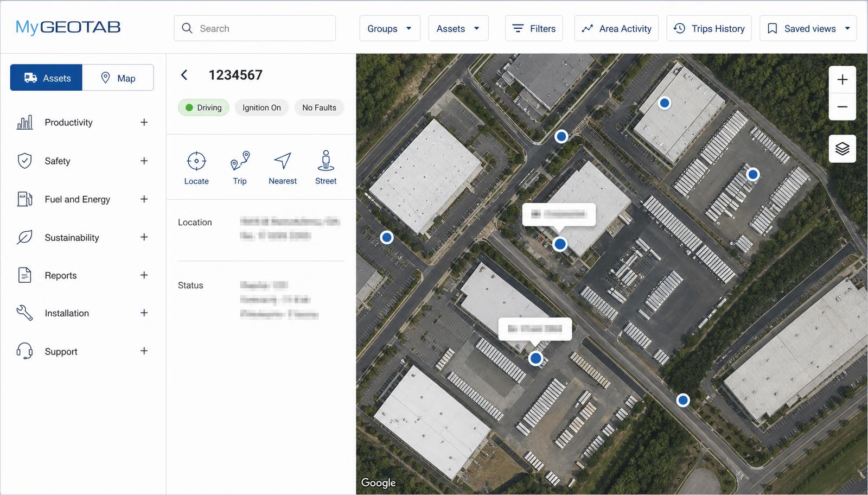The height and width of the screenshot is (495, 868).
Task: Click the Support headset icon
Action: click(24, 351)
